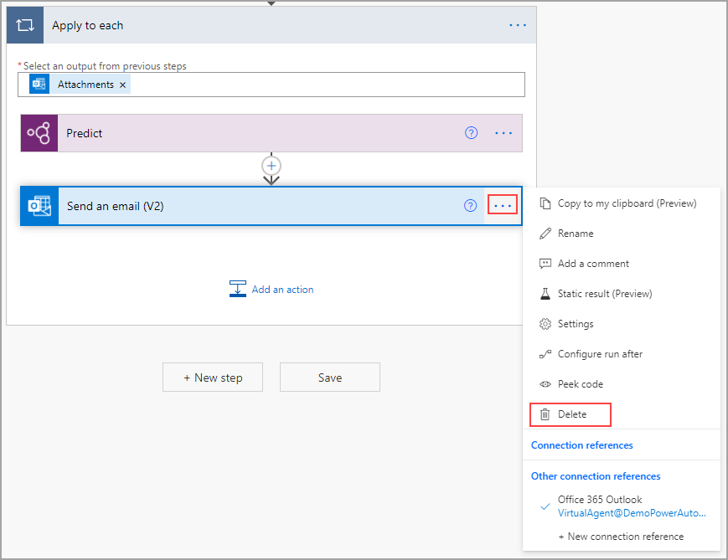The image size is (728, 560).
Task: Remove the Attachments token with its x
Action: coord(122,84)
